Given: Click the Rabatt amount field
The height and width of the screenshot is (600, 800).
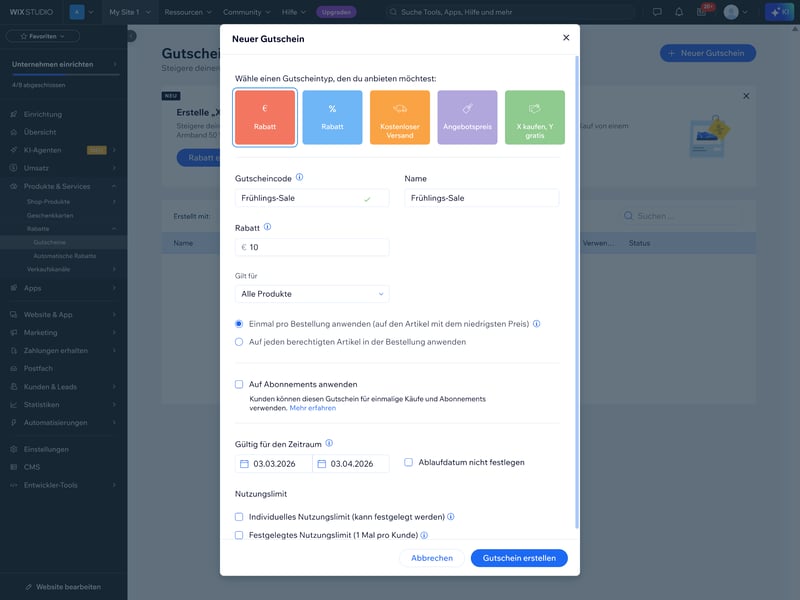Looking at the screenshot, I should coord(312,247).
